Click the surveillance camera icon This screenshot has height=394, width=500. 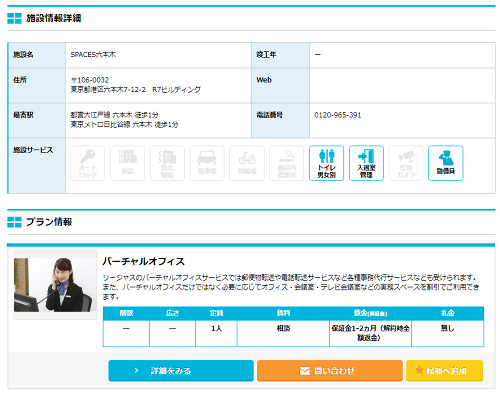[406, 163]
